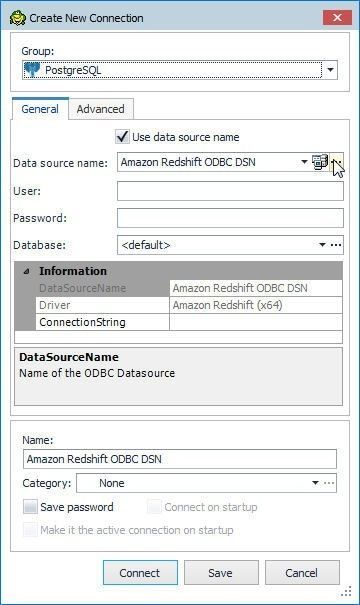
Task: Click the ellipsis button next to Database
Action: point(336,245)
